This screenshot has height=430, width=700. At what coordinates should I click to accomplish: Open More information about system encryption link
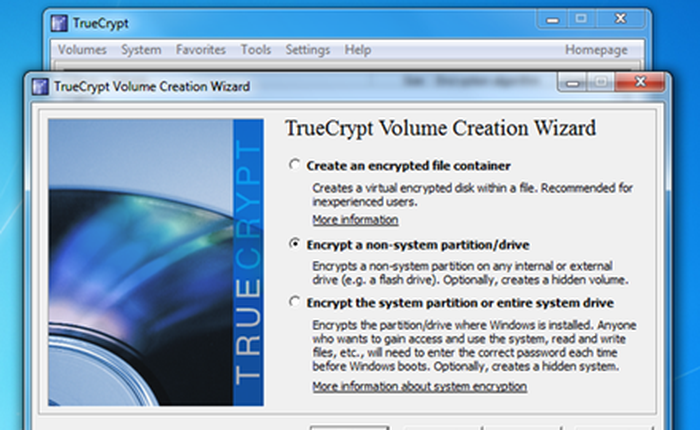(420, 386)
